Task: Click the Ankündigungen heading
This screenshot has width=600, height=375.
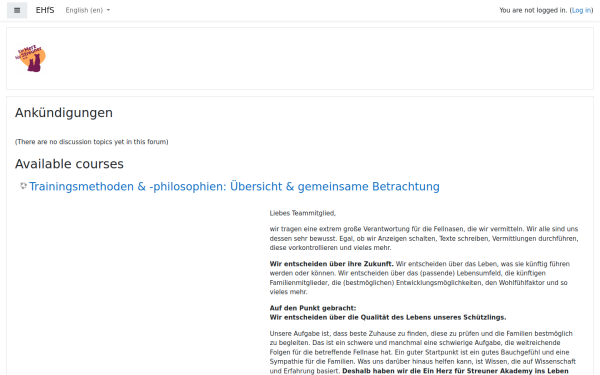Action: tap(64, 113)
